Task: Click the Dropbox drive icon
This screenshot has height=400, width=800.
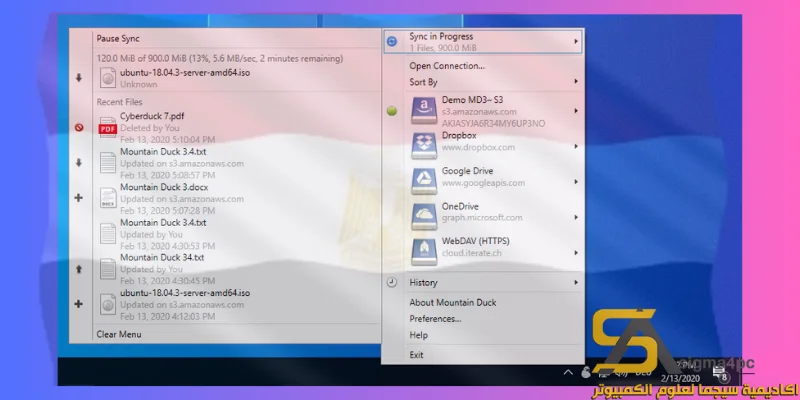Action: 424,146
